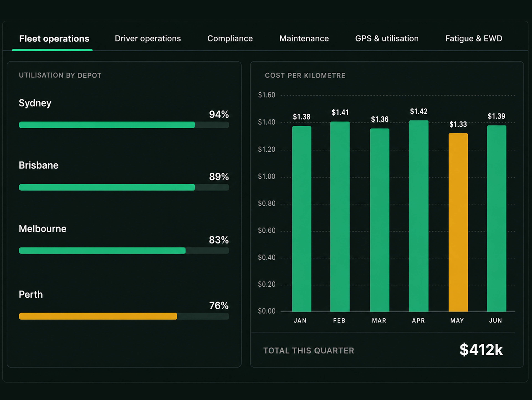Screen dimensions: 532x400
Task: Select the Sydney depot label
Action: tap(35, 103)
